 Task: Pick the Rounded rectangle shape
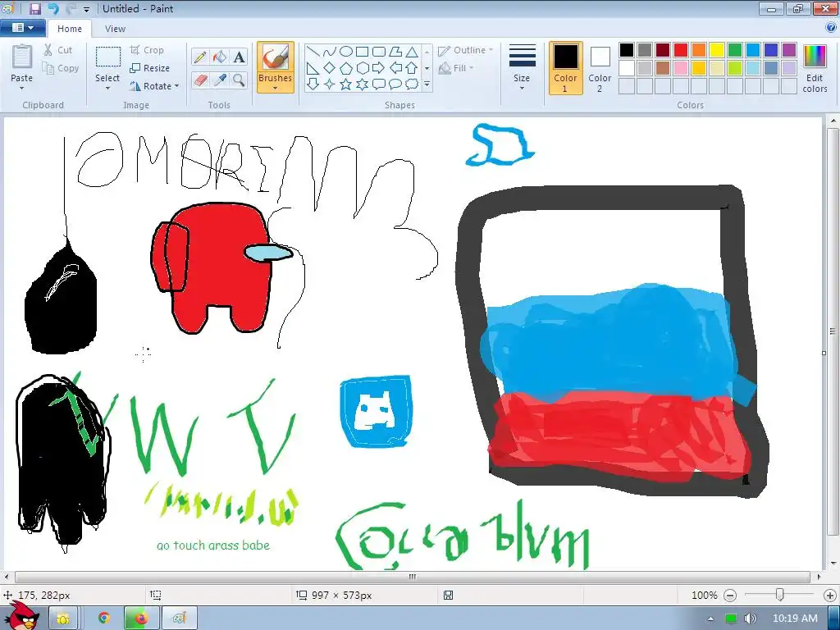[379, 52]
